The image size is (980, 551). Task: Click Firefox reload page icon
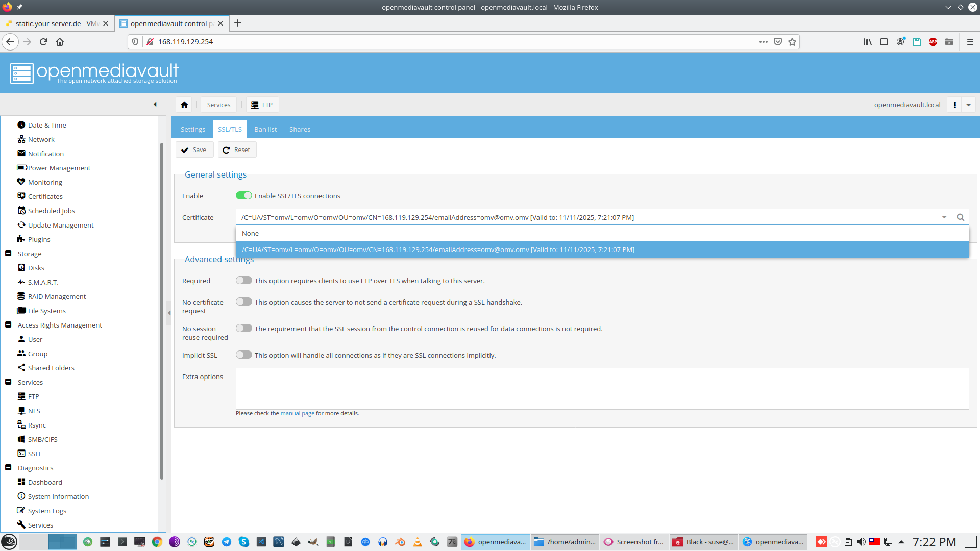tap(43, 42)
